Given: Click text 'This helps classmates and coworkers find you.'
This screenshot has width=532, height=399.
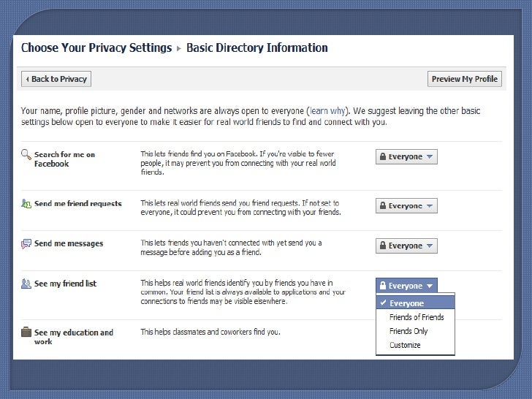Looking at the screenshot, I should [x=210, y=332].
